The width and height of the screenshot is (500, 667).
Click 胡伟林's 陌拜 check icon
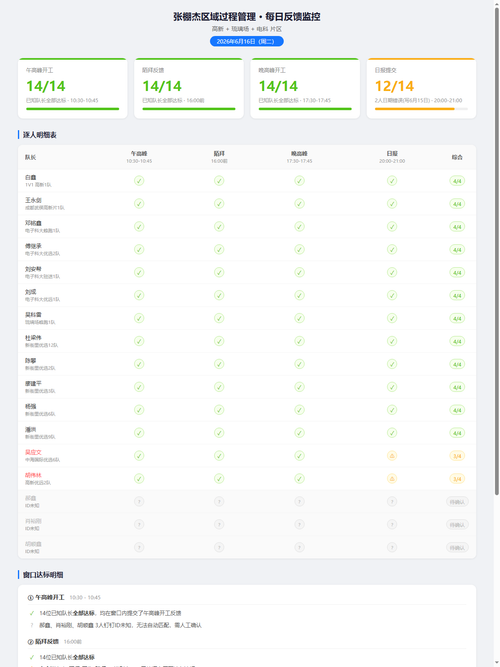(219, 479)
